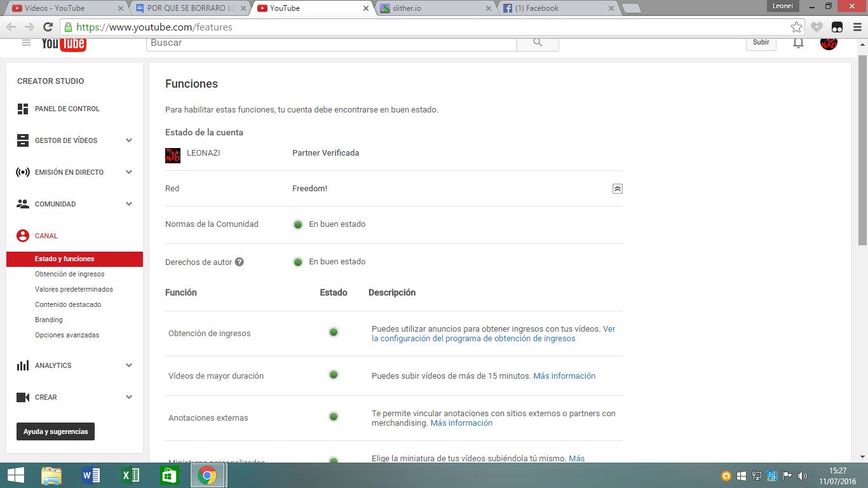Open Opciones avanzadas submenu
This screenshot has height=488, width=868.
[x=67, y=335]
